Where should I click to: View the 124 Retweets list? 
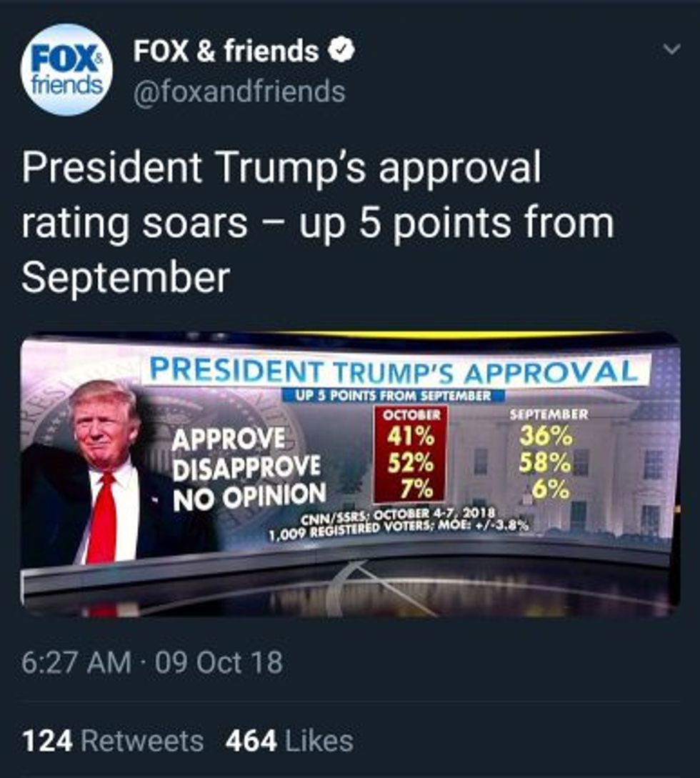113,741
